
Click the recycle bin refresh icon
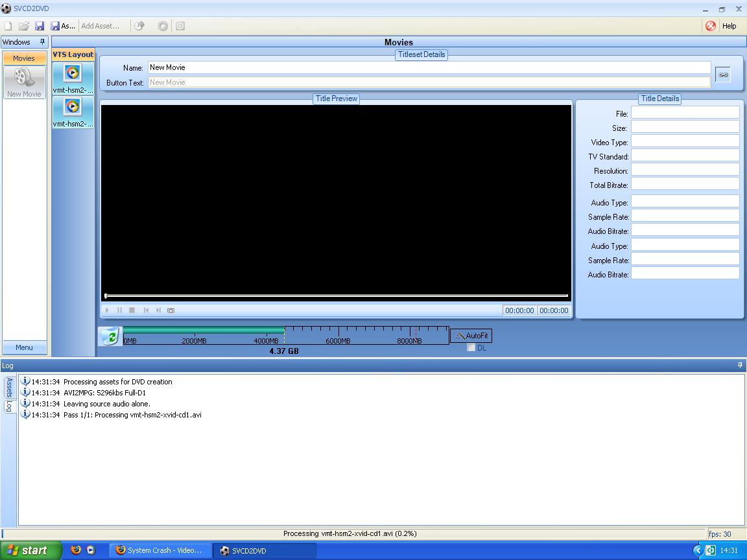pos(110,336)
